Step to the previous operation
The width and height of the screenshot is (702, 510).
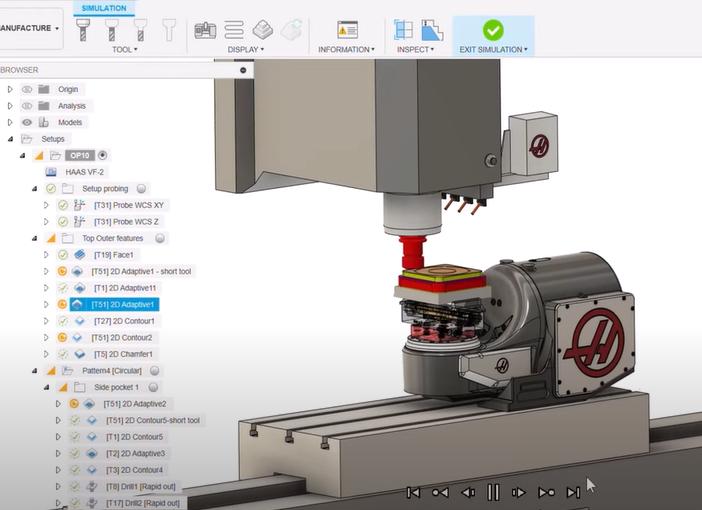tap(440, 493)
